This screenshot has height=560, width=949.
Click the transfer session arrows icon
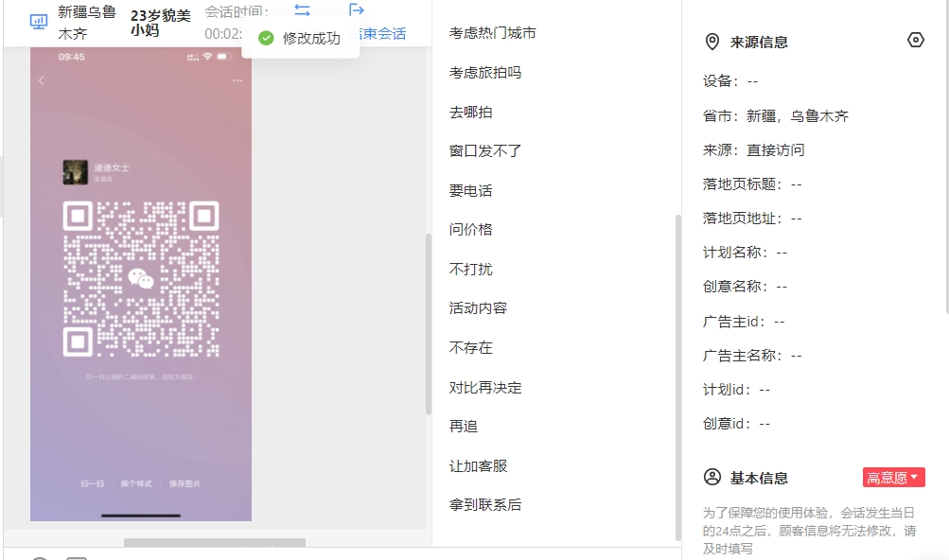point(302,9)
